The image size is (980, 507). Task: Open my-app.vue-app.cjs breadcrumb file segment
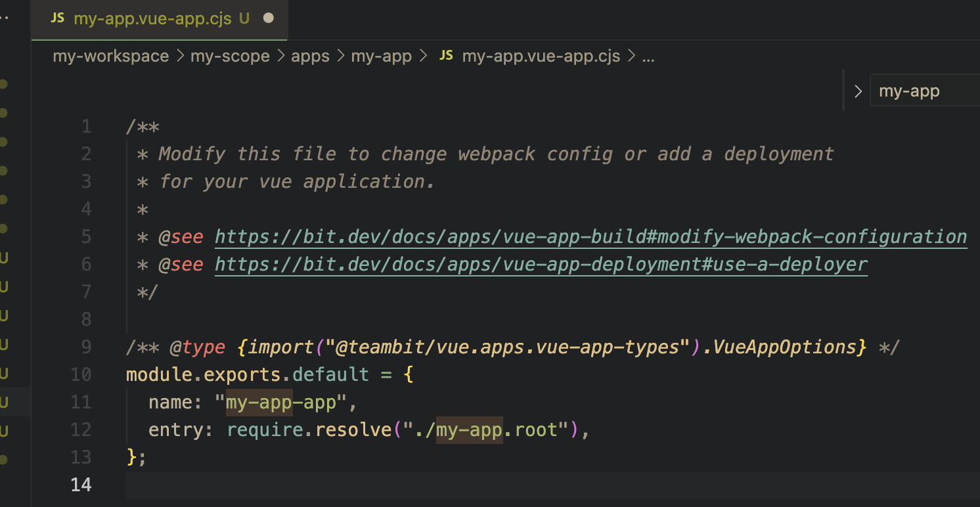tap(541, 56)
